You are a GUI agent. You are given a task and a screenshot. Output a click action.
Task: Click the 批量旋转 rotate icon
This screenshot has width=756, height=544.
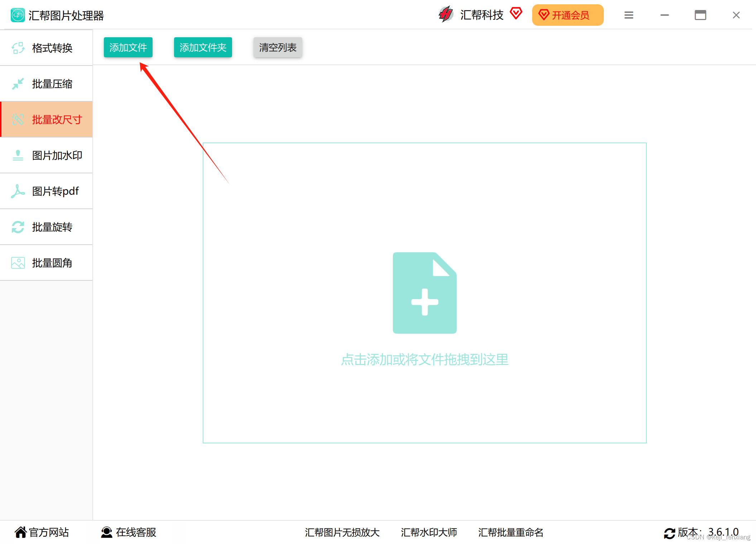pyautogui.click(x=18, y=227)
